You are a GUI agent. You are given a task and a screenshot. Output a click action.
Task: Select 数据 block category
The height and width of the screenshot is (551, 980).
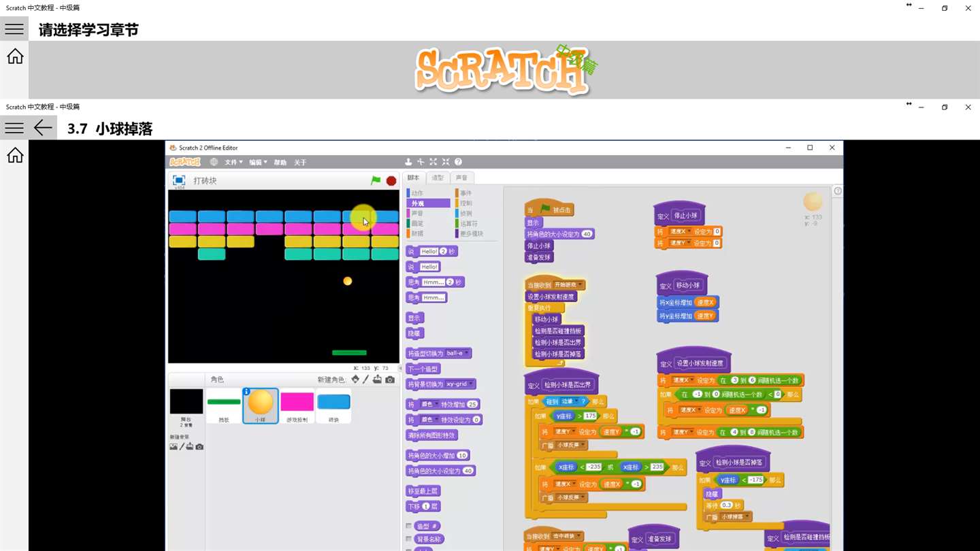click(x=417, y=233)
